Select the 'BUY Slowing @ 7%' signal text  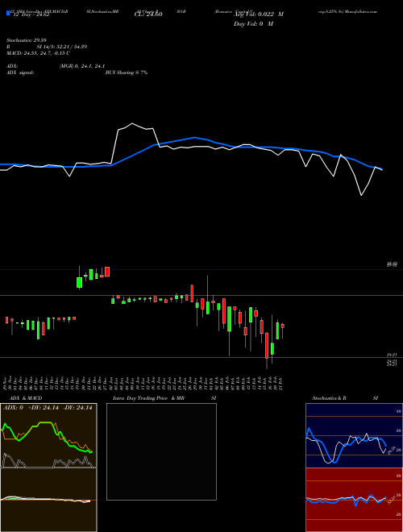127,73
